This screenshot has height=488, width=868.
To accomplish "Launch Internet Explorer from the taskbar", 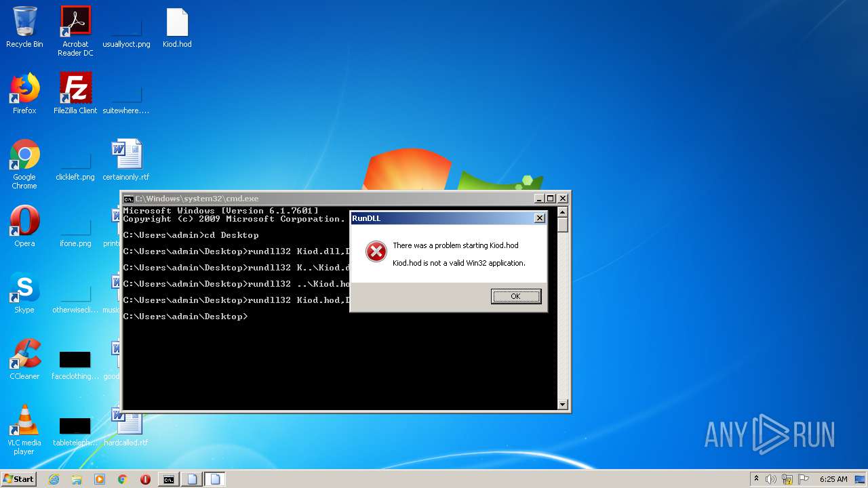I will point(54,479).
